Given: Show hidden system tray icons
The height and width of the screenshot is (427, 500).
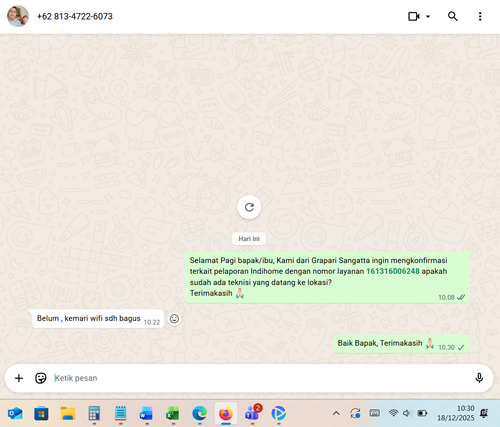Looking at the screenshot, I should tap(336, 413).
